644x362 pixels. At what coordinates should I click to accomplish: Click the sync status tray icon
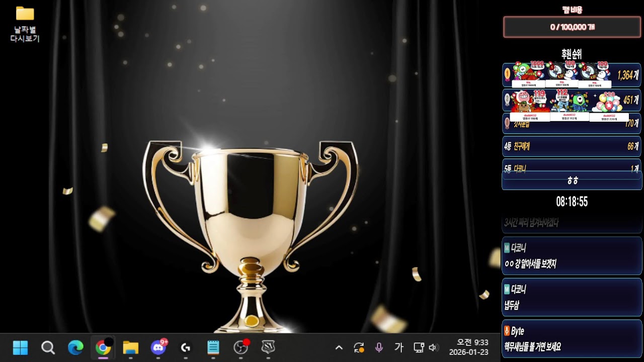[x=359, y=347]
